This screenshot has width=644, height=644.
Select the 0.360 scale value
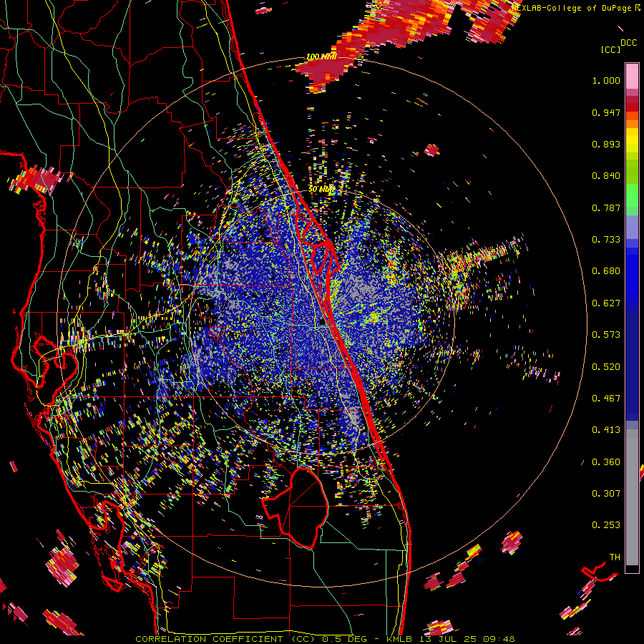point(606,462)
